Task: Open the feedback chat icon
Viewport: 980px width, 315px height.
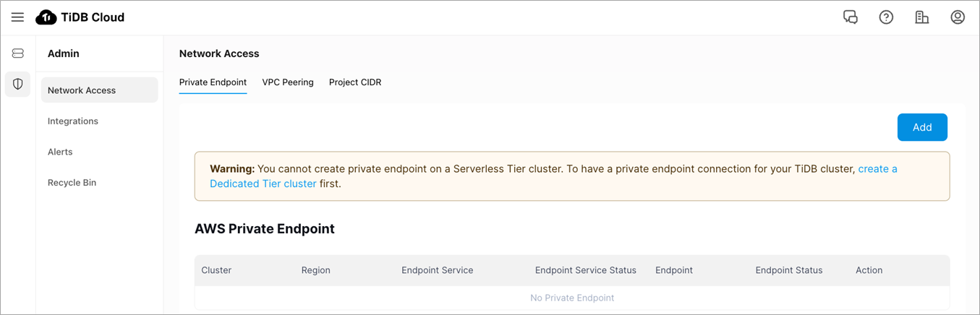Action: [851, 17]
